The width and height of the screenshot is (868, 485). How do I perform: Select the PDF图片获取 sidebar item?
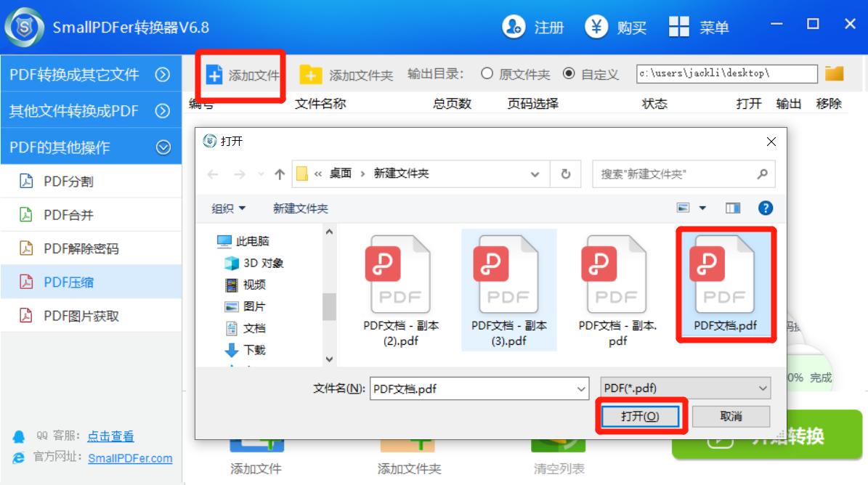tap(91, 316)
